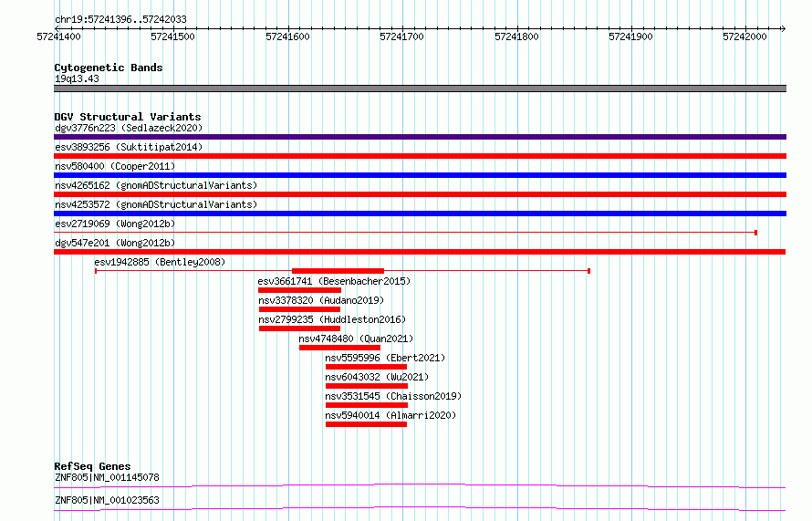Click the nsv5940014 (Almarri2020) label
The image size is (812, 521).
(x=390, y=415)
